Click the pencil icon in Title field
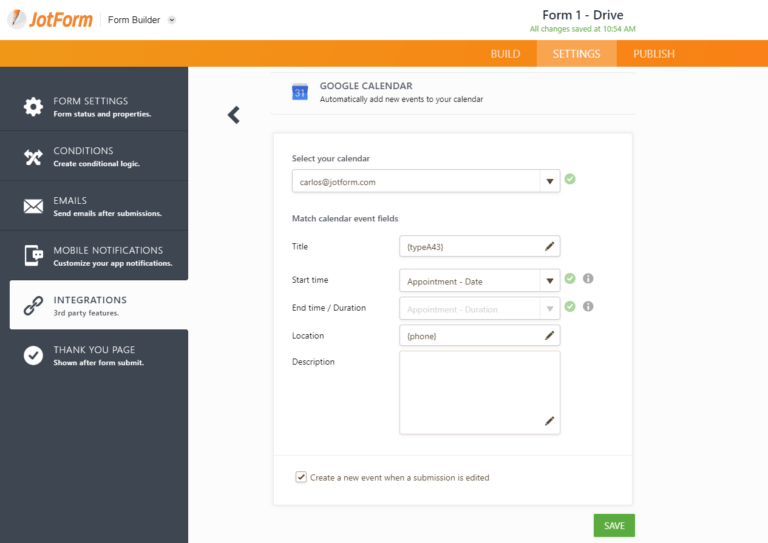Viewport: 768px width, 543px height. [x=549, y=246]
